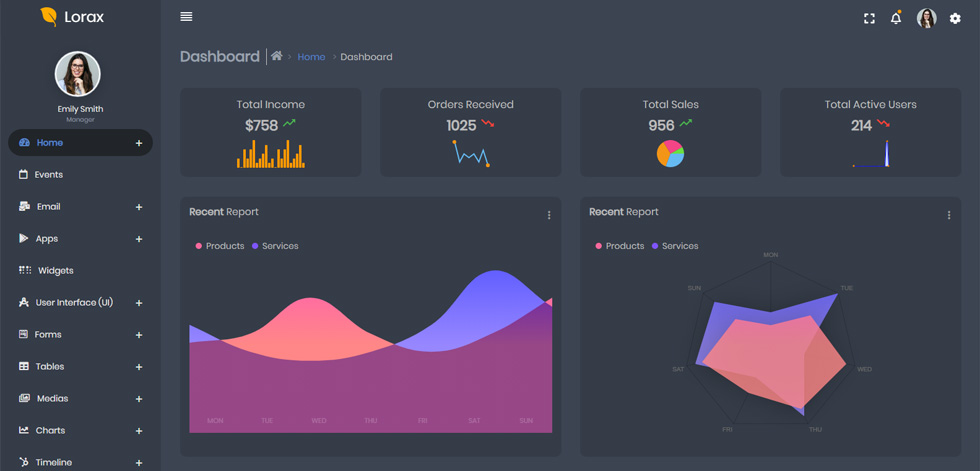
Task: Click the Emily Smith profile name
Action: click(80, 109)
